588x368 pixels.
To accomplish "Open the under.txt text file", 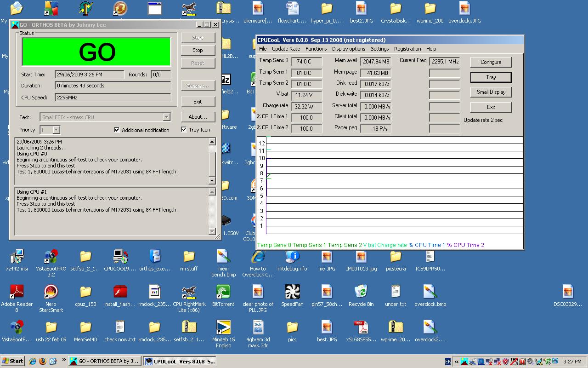I will pyautogui.click(x=396, y=292).
